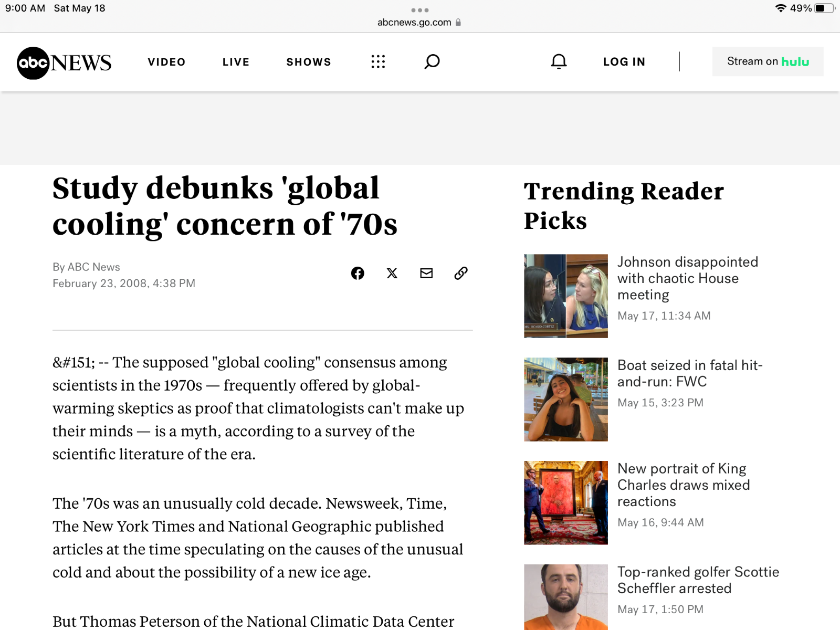Go to the LIVE section
840x630 pixels.
coord(236,62)
